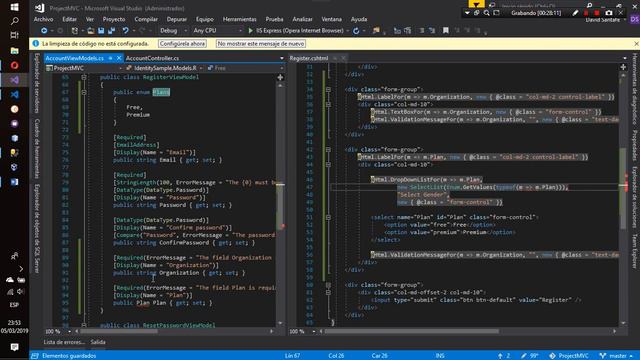Click the pencil icon in recording bar
The width and height of the screenshot is (640, 360).
point(575,13)
